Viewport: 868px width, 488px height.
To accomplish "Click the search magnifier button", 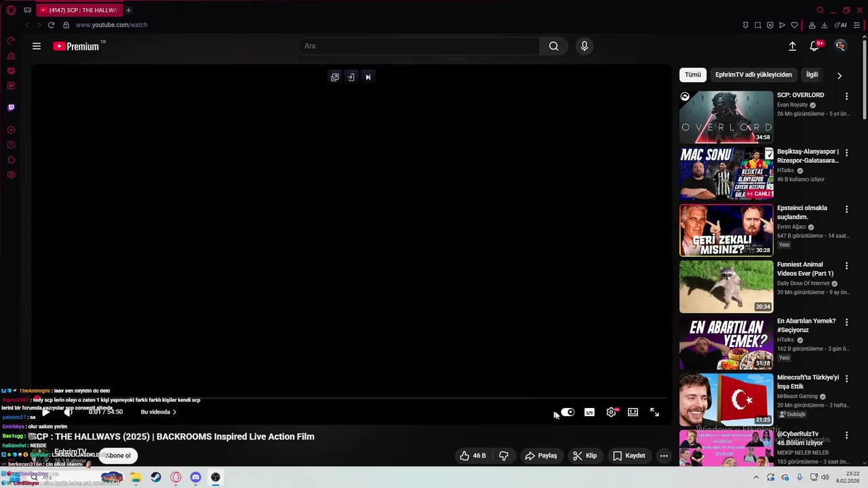I will point(553,46).
